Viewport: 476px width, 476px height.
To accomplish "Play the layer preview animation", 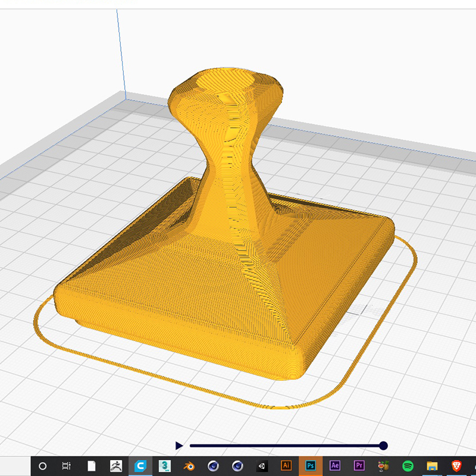I will 180,444.
